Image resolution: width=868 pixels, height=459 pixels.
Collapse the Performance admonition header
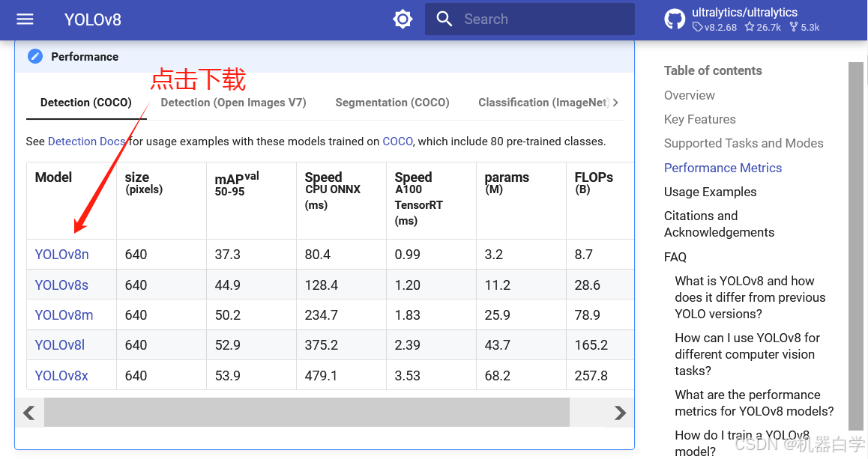[x=325, y=56]
